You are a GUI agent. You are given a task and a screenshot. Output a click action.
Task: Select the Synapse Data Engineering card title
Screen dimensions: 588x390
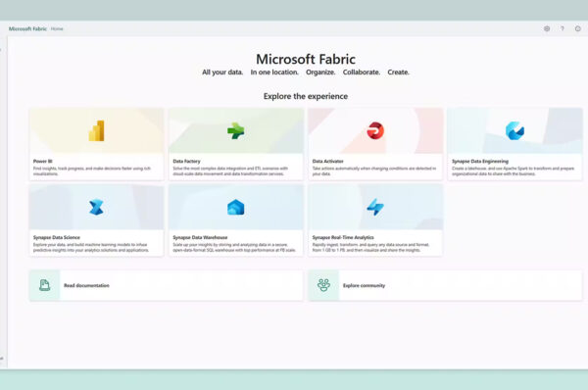click(x=480, y=162)
